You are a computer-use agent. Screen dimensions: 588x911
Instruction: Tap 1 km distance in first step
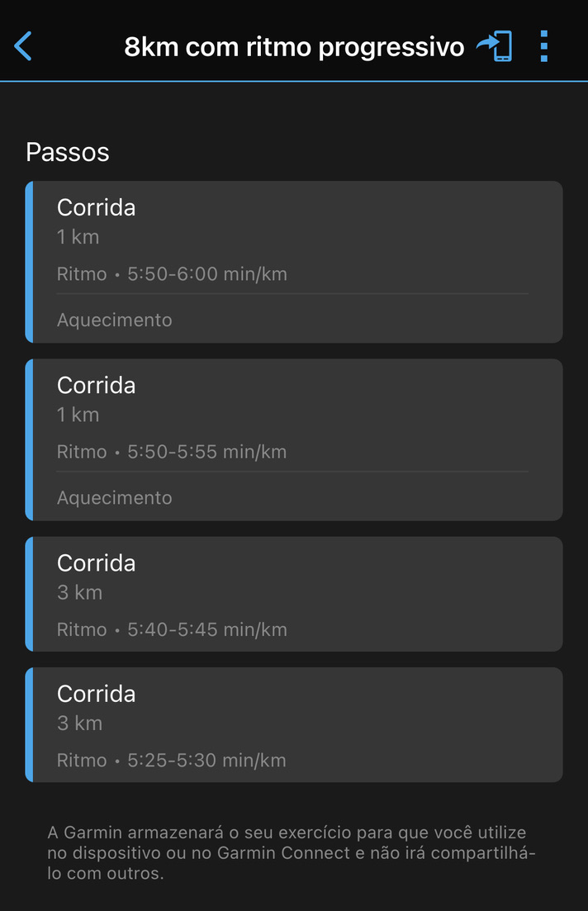78,237
